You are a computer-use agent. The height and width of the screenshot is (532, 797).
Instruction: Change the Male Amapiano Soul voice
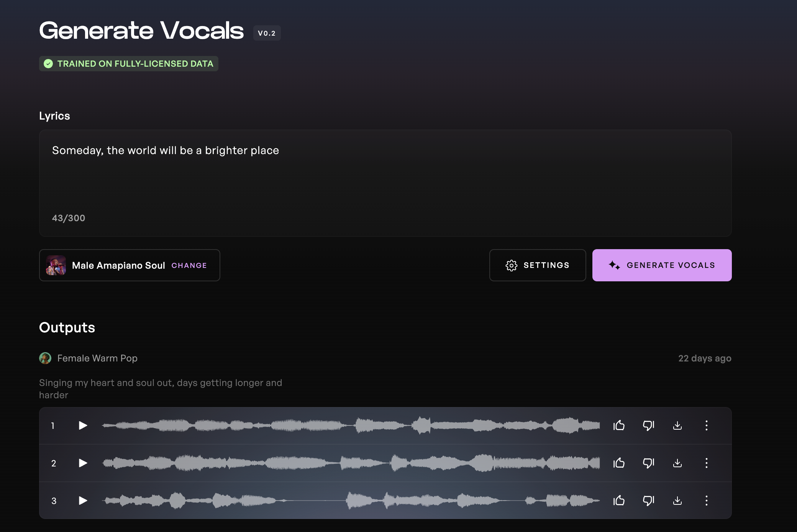coord(189,266)
